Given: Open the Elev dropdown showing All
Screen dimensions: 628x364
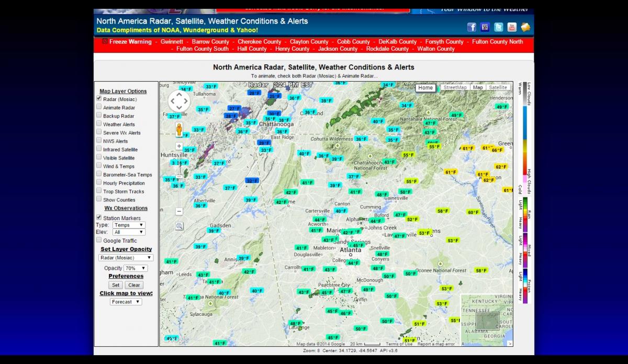Looking at the screenshot, I should [x=128, y=232].
